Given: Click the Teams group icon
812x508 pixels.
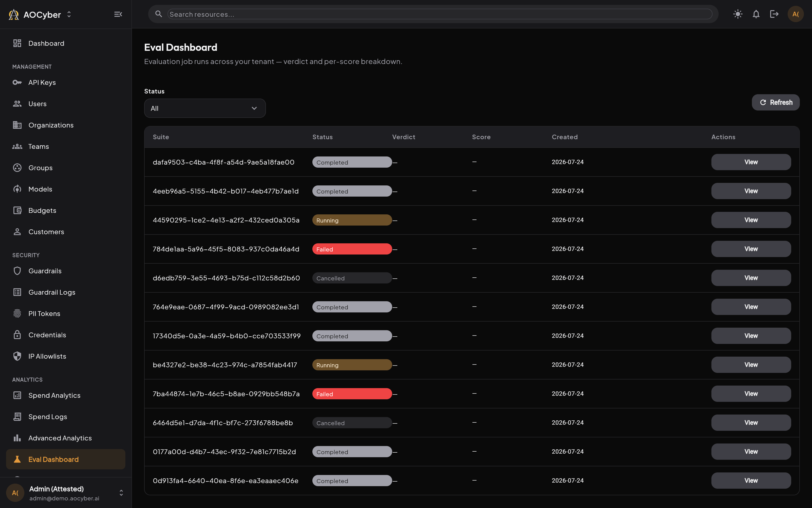Looking at the screenshot, I should [17, 147].
